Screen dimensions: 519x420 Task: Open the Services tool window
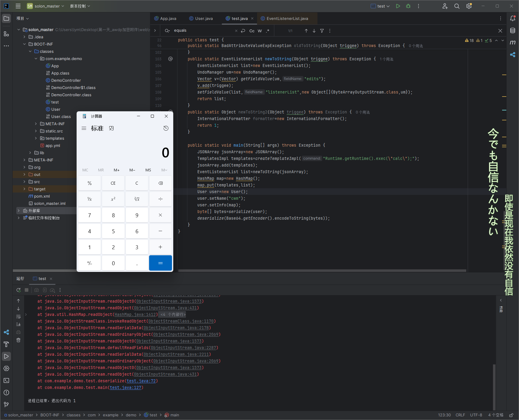pyautogui.click(x=6, y=368)
